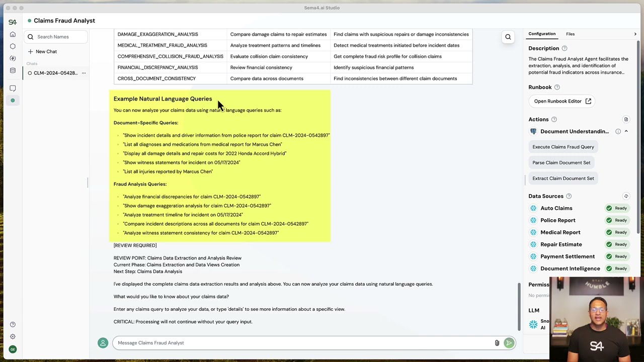Show help for Description section
The image size is (644, 362).
pyautogui.click(x=565, y=48)
